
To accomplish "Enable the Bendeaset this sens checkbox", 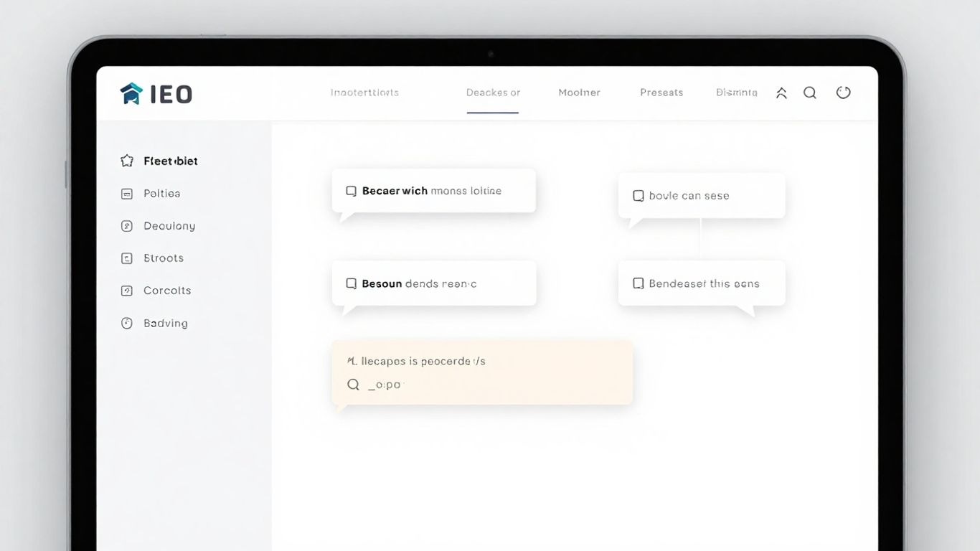I will coord(638,283).
